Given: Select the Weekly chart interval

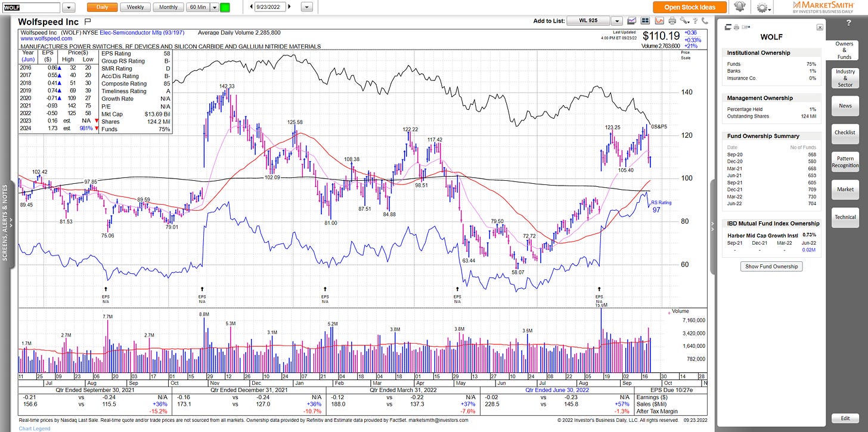Looking at the screenshot, I should click(135, 7).
